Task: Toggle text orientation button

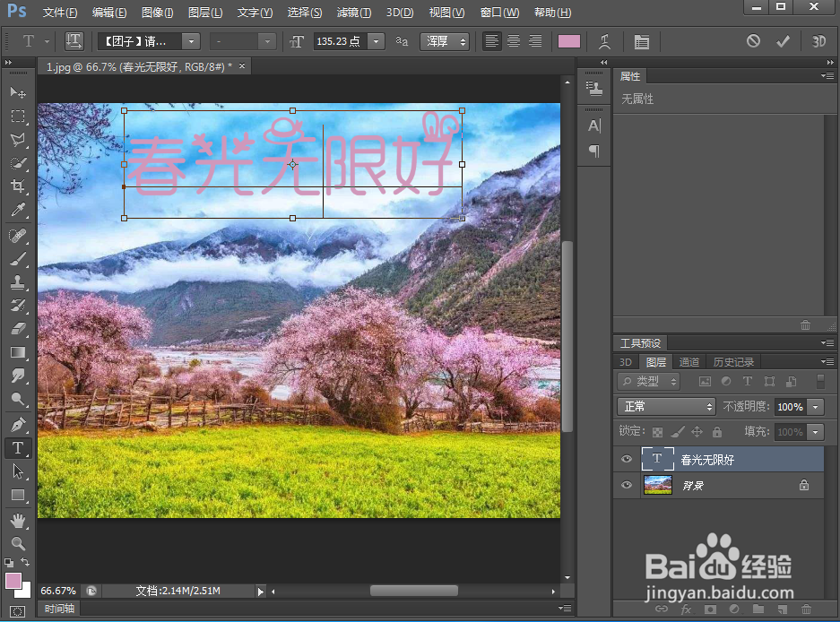Action: 74,41
